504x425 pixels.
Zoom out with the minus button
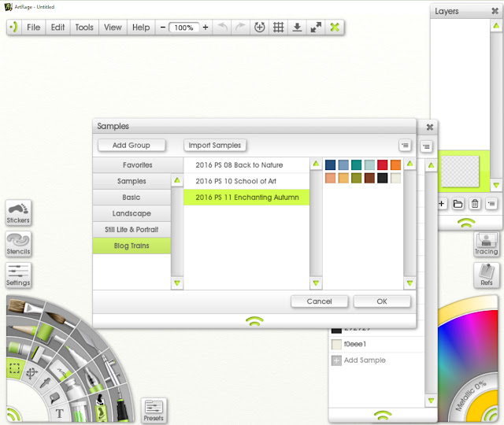tap(163, 28)
